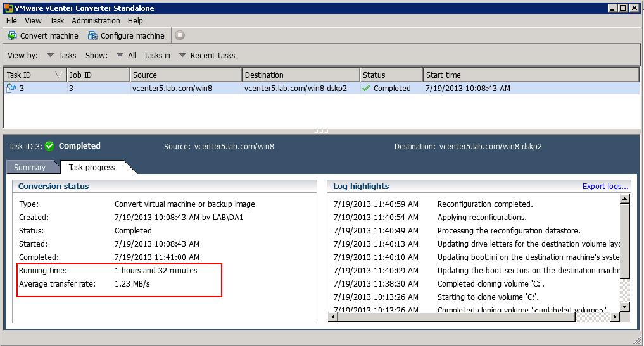The image size is (644, 346).
Task: Click the Convert machine toolbar icon
Action: pyautogui.click(x=12, y=35)
